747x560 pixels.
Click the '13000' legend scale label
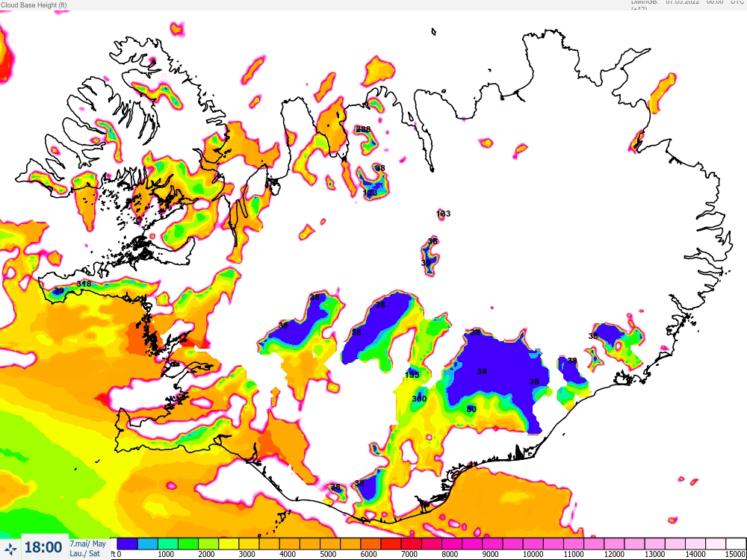click(654, 554)
